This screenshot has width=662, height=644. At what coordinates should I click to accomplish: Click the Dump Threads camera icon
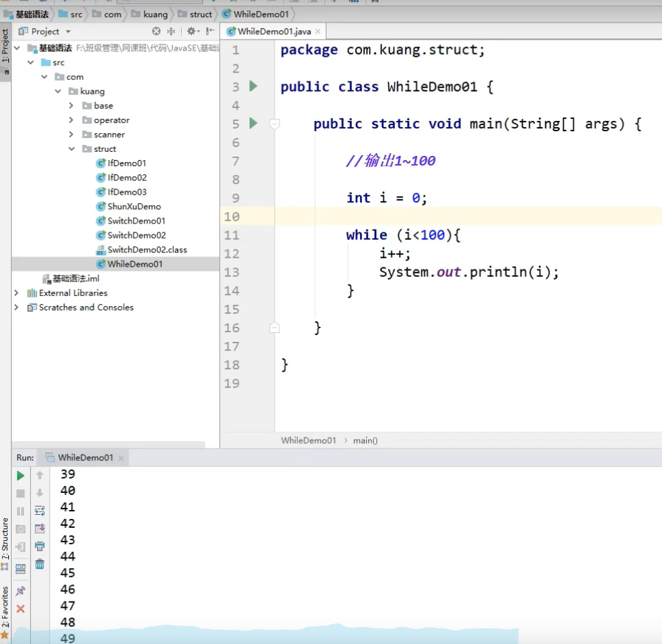20,529
